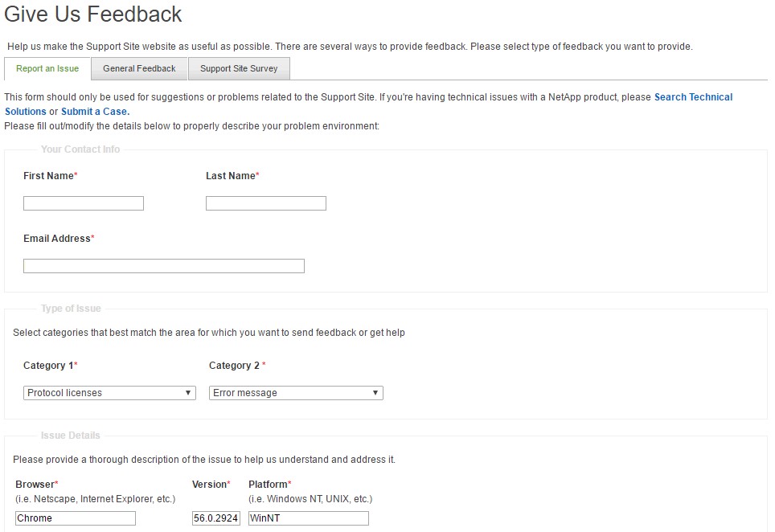Select the Support Site Survey tab
This screenshot has width=775, height=532.
(x=239, y=69)
